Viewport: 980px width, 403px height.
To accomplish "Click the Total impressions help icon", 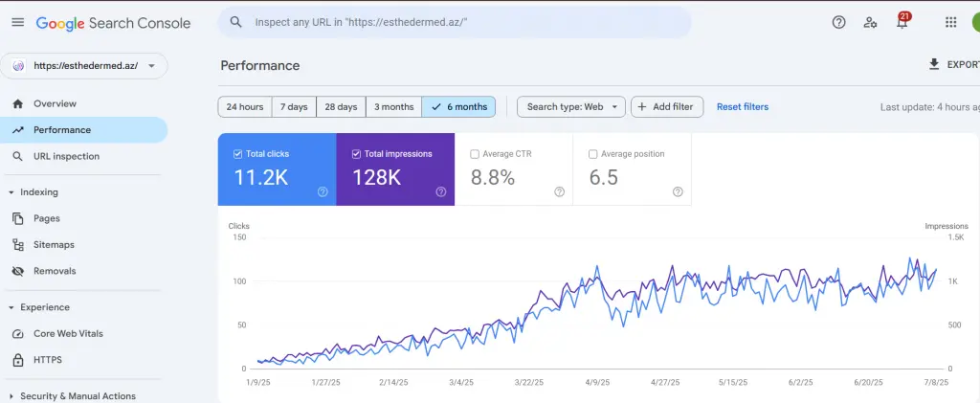I will [440, 191].
